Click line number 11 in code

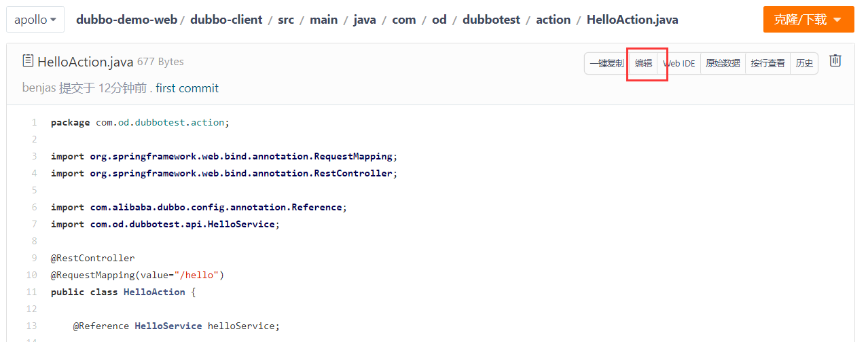(x=32, y=292)
